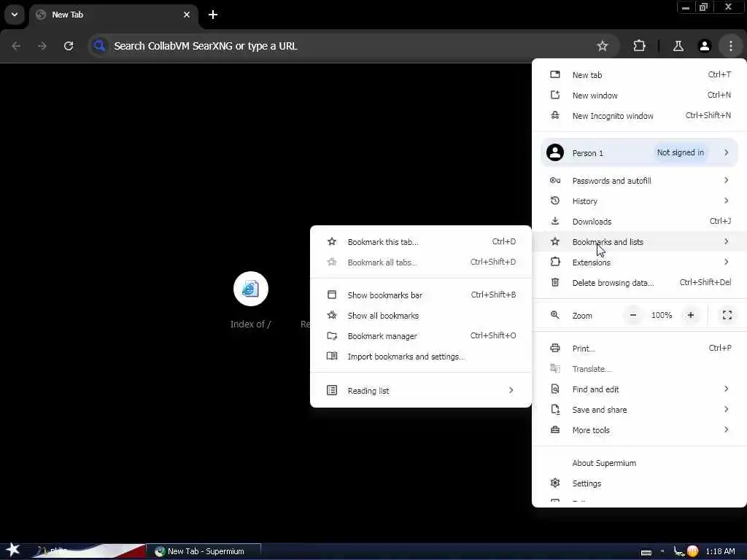This screenshot has height=560, width=747.
Task: Click the profile avatar in toolbar
Action: 704,46
